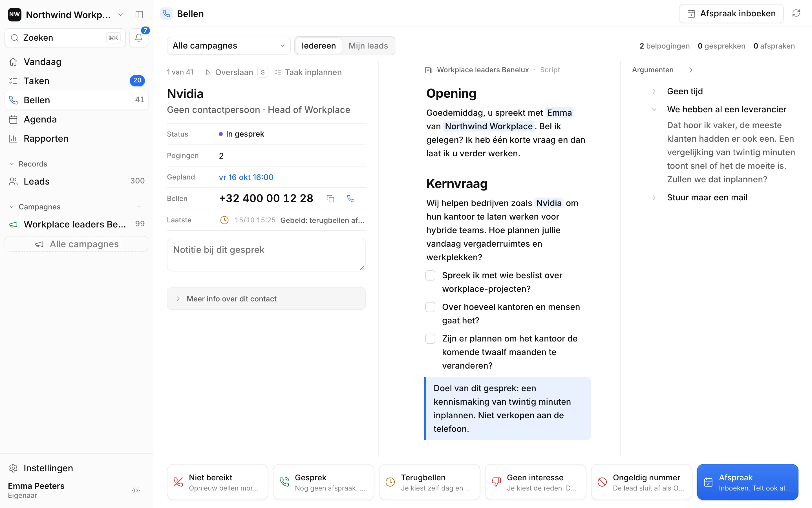Copy the phone number +32 400 00 12 28
Image resolution: width=812 pixels, height=508 pixels.
coord(330,199)
